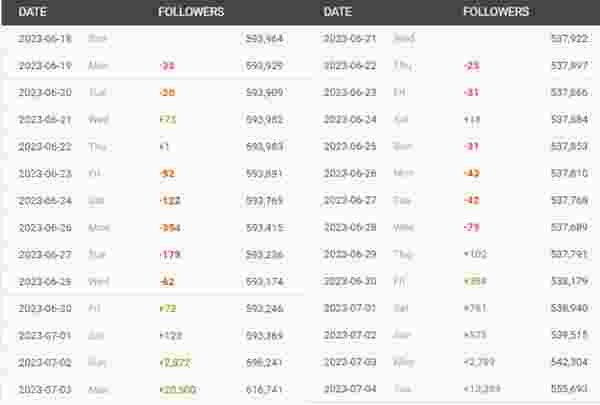Click the -79 follower change value
The height and width of the screenshot is (405, 600).
pos(471,227)
